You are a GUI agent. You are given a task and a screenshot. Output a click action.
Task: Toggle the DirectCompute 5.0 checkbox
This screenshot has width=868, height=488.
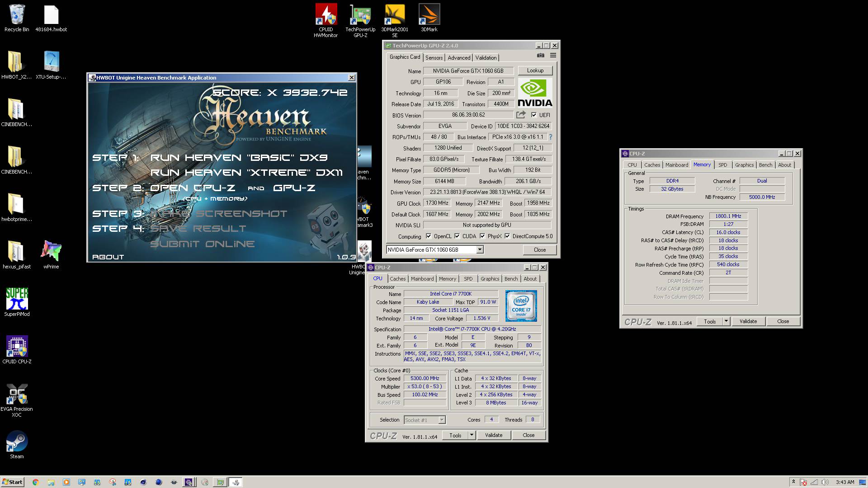(x=507, y=236)
